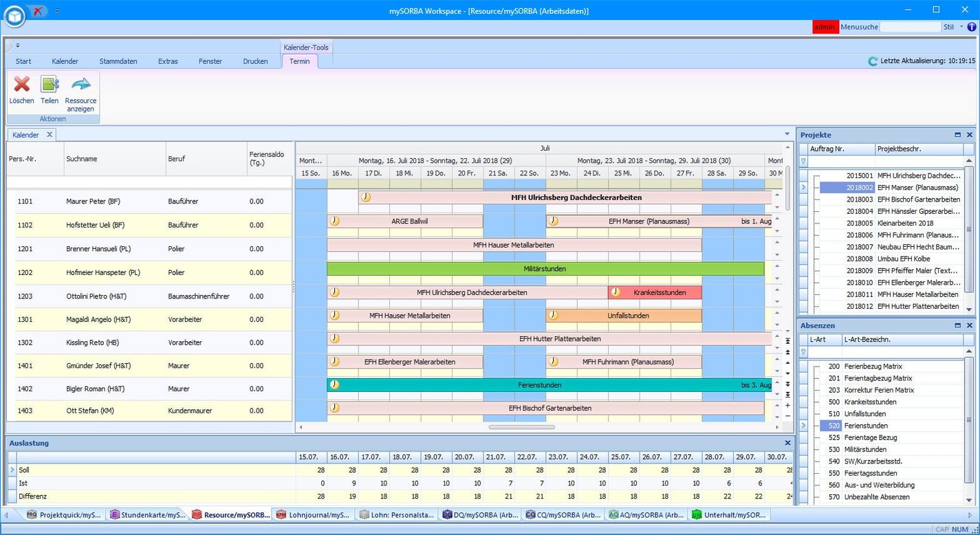
Task: Select employee row Kissling Reto (HB)
Action: point(149,342)
